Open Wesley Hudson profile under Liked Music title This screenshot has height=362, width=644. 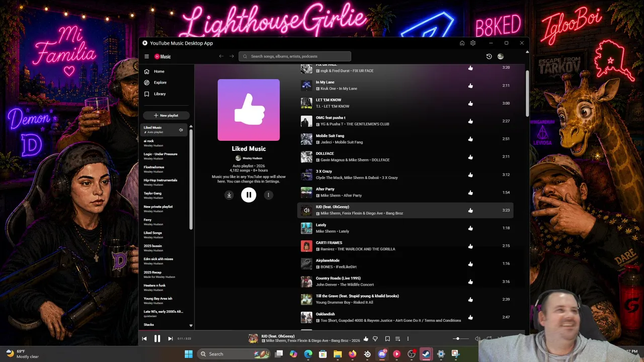click(249, 158)
